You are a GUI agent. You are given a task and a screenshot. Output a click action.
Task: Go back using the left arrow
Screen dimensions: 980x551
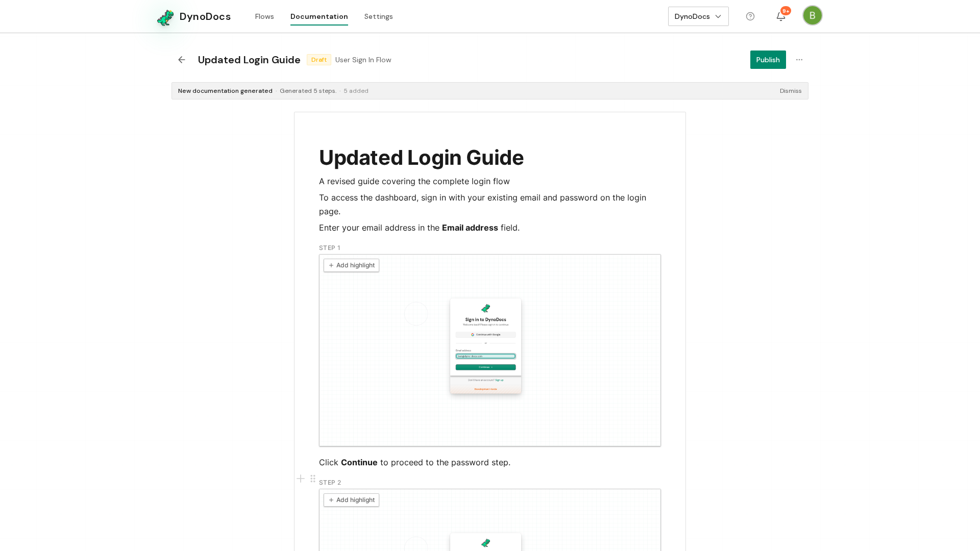(182, 60)
